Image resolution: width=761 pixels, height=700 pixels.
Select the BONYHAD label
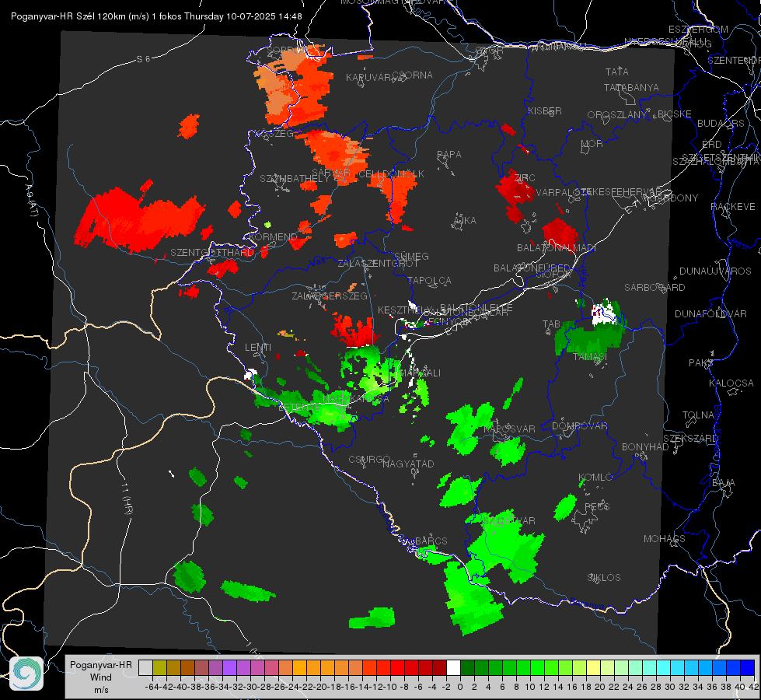point(645,446)
